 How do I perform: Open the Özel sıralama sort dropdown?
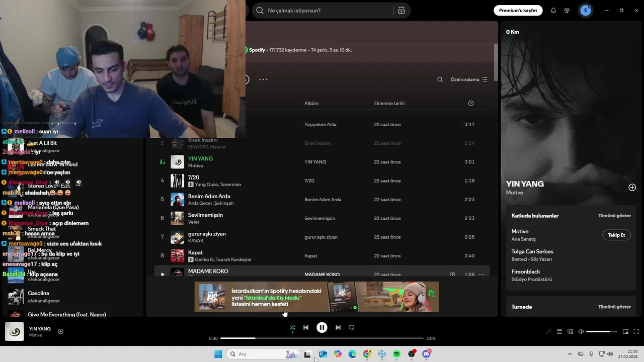[469, 79]
